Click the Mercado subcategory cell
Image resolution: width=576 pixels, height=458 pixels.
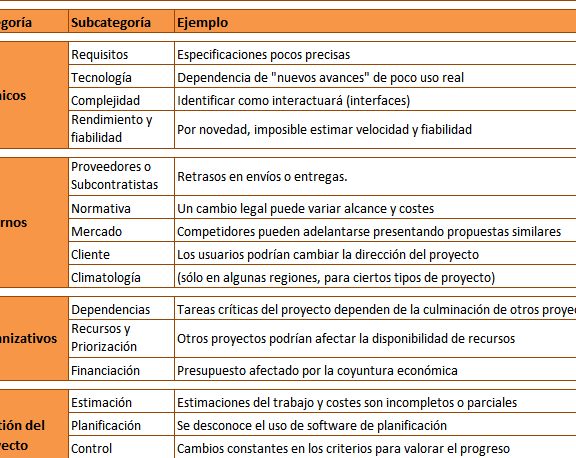(x=121, y=231)
